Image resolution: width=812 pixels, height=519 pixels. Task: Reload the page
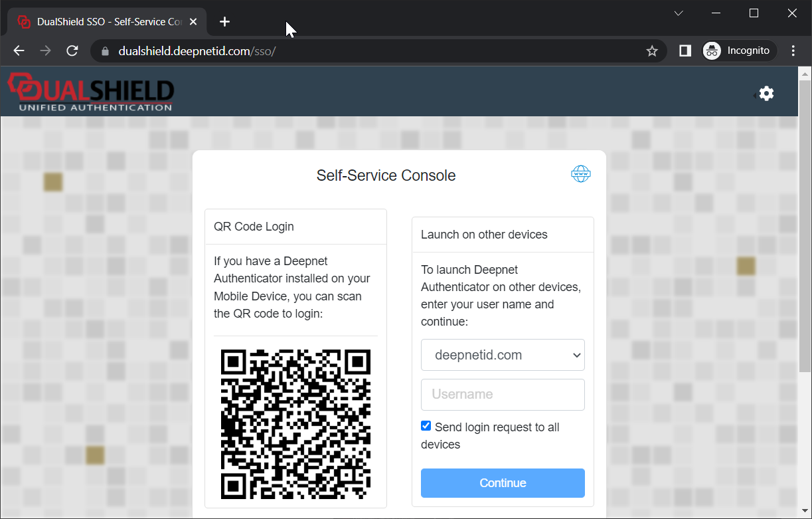point(72,51)
